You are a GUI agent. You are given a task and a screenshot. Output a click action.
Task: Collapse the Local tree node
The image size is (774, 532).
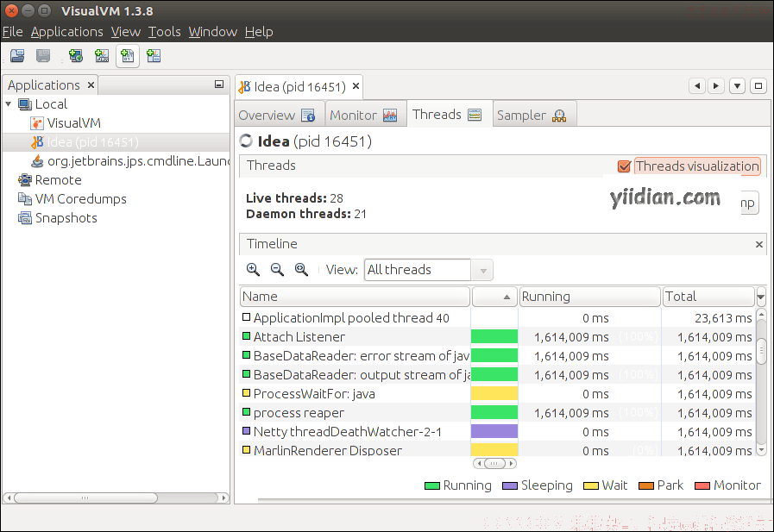(x=9, y=104)
